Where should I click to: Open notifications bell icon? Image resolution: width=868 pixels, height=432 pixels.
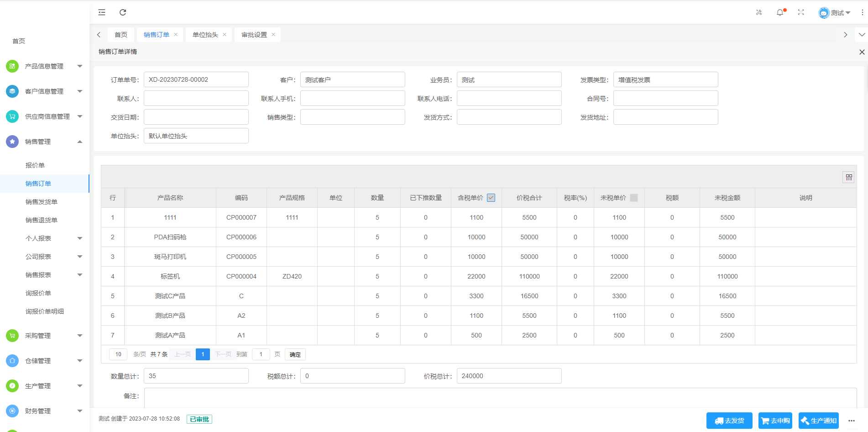pyautogui.click(x=780, y=12)
